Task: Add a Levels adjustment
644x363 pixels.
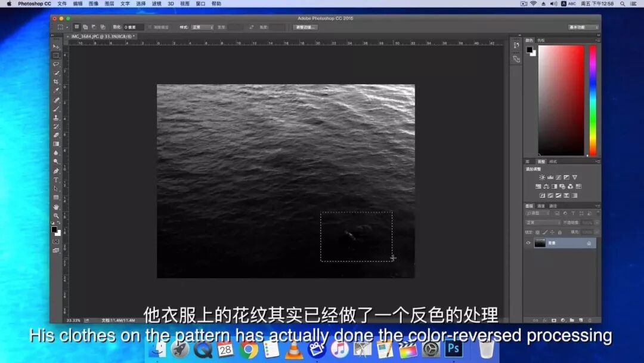Action: click(550, 177)
